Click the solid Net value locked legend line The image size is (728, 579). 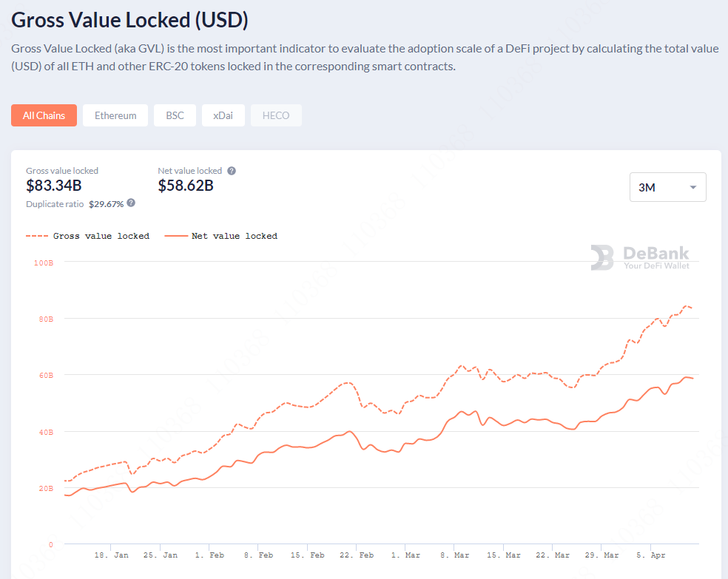pos(176,236)
